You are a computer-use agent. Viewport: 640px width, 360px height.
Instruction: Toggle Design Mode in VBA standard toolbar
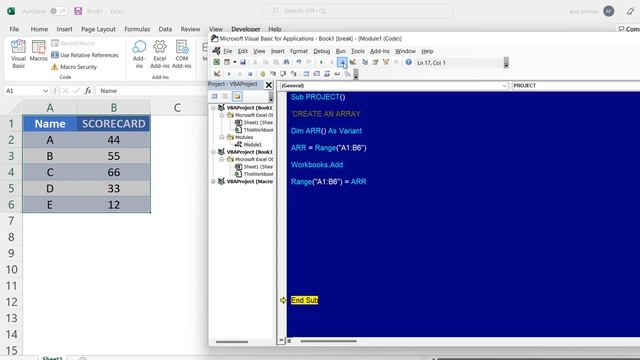coord(353,62)
